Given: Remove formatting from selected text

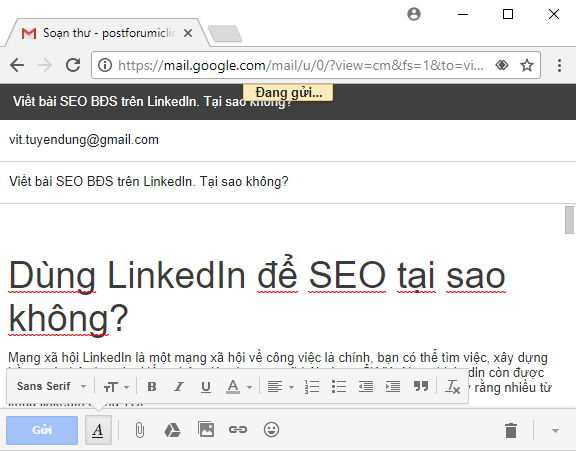Looking at the screenshot, I should coord(453,387).
